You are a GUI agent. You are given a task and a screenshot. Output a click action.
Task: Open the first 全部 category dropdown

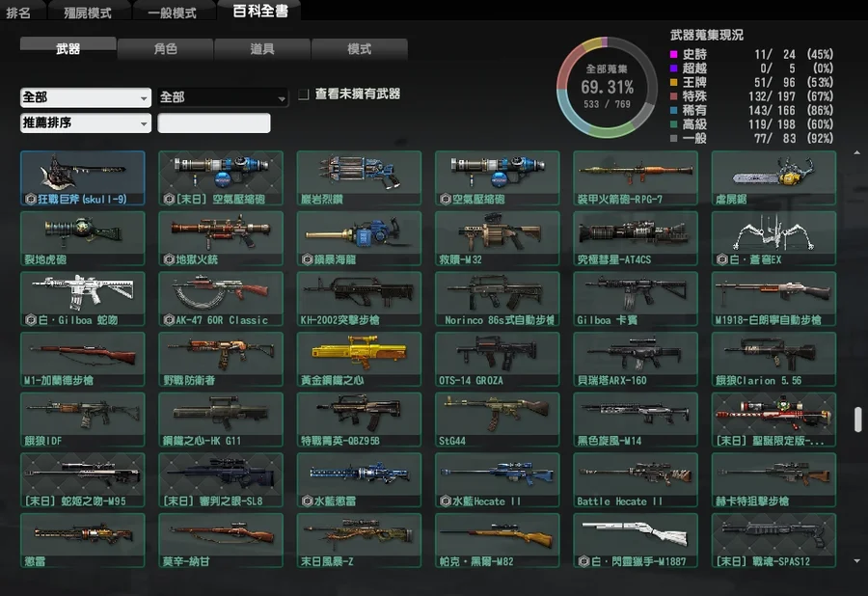click(86, 97)
